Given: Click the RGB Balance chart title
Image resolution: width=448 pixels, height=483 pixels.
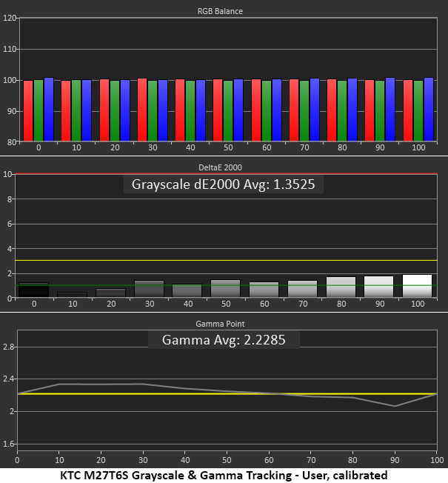Looking at the screenshot, I should click(x=220, y=11).
